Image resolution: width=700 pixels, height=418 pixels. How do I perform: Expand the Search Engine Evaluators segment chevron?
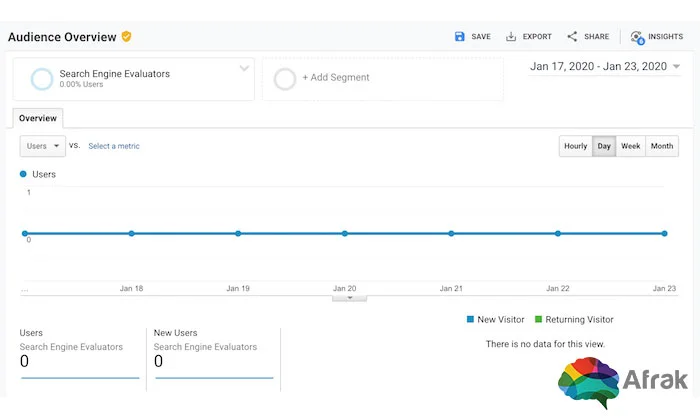point(244,68)
